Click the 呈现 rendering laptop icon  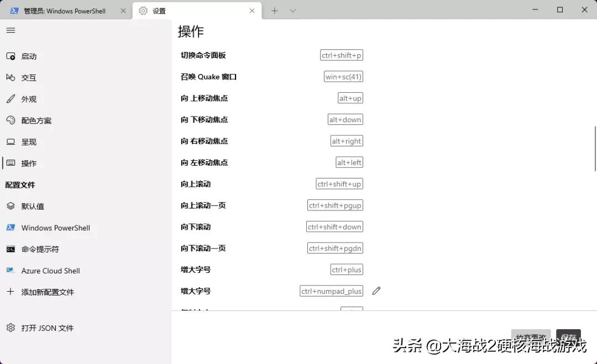point(11,142)
